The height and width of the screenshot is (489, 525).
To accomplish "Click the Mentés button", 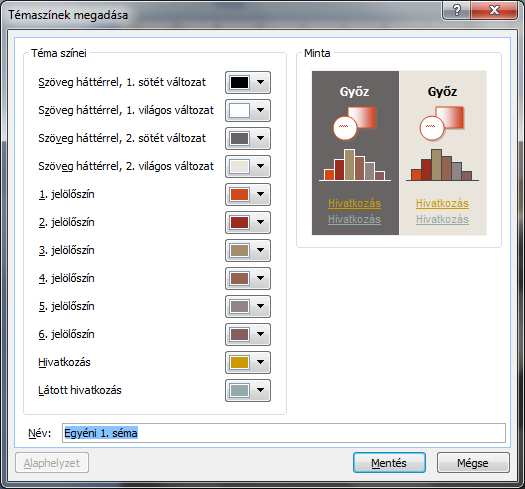I will [x=389, y=463].
